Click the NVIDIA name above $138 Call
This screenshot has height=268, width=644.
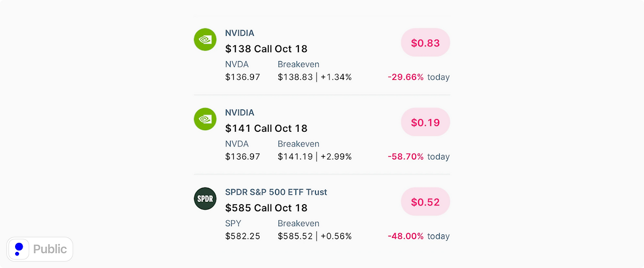pos(239,33)
